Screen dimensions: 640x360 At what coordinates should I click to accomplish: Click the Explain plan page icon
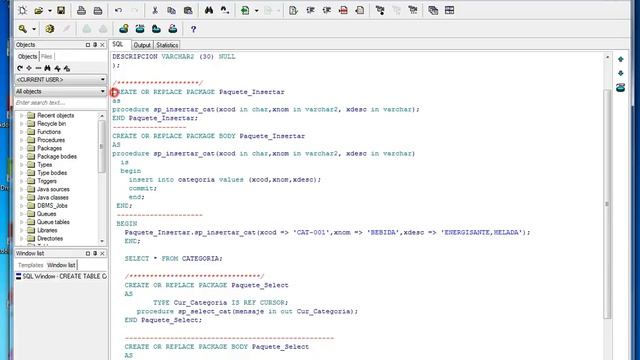293,11
